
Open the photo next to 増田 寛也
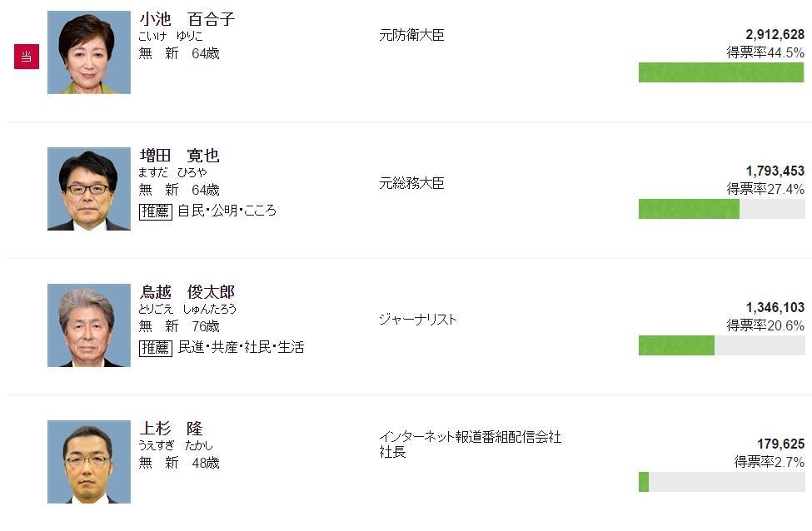click(89, 189)
